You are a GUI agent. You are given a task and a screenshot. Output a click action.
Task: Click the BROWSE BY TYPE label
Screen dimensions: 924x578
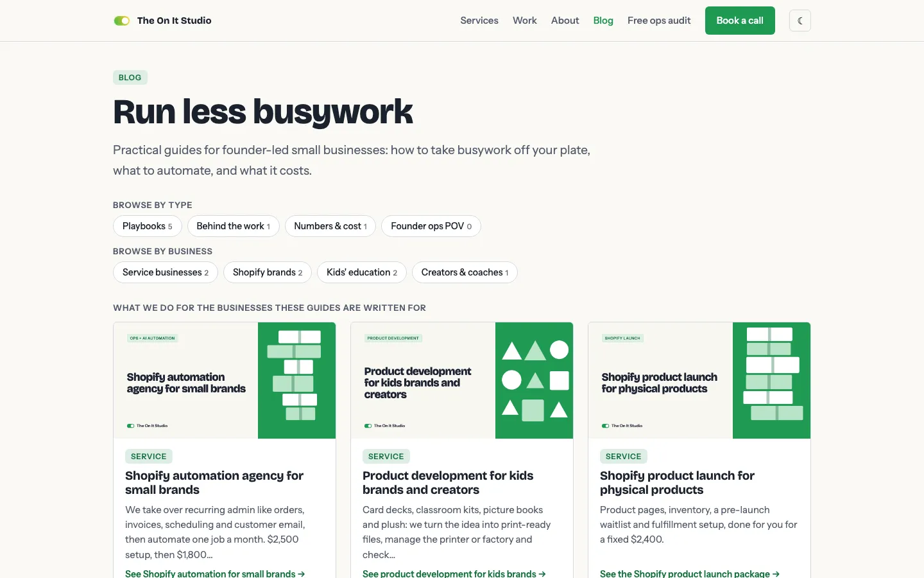pos(153,205)
